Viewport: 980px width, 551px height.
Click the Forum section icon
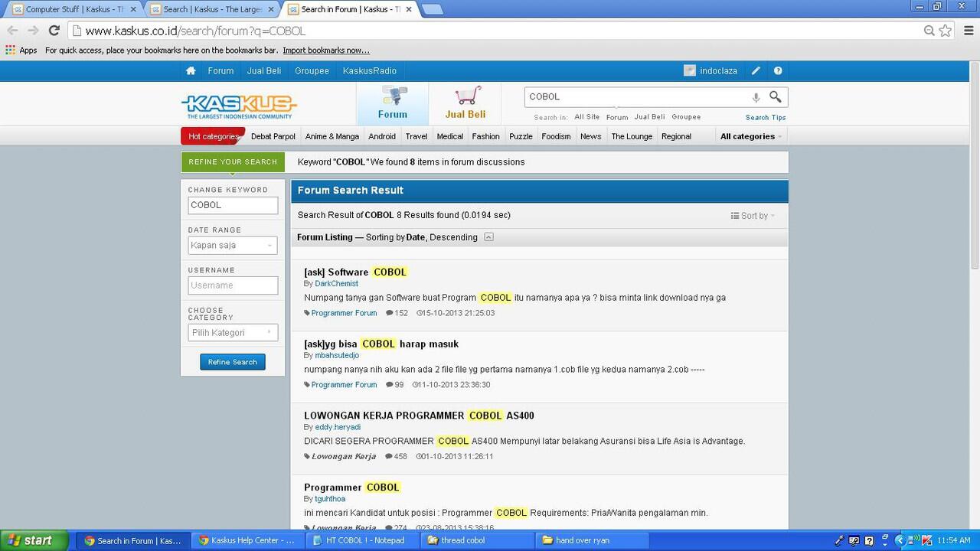393,96
